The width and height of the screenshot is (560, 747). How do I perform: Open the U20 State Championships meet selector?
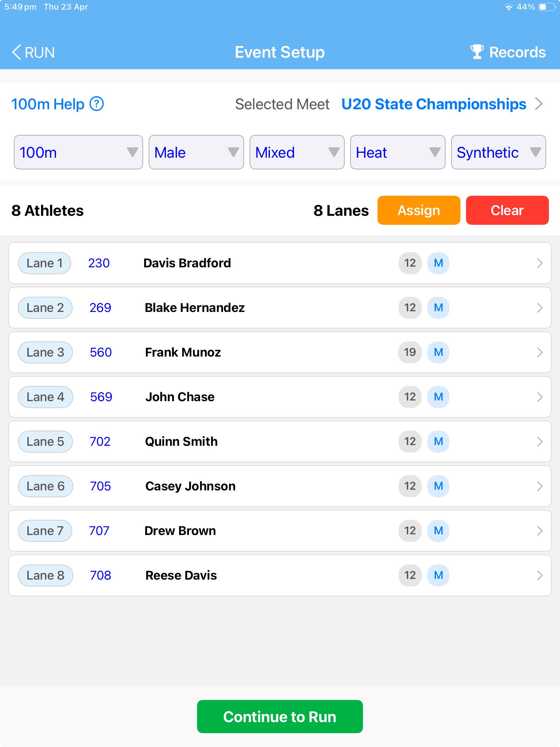coord(433,104)
